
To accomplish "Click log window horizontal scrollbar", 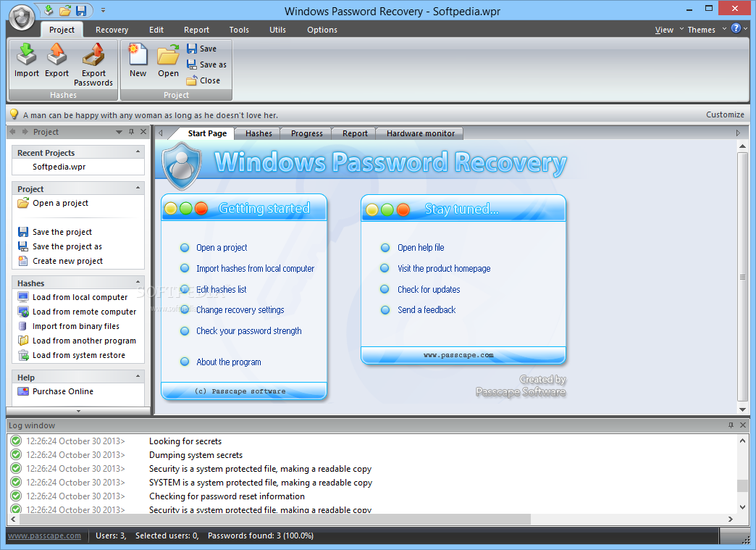I will (275, 519).
